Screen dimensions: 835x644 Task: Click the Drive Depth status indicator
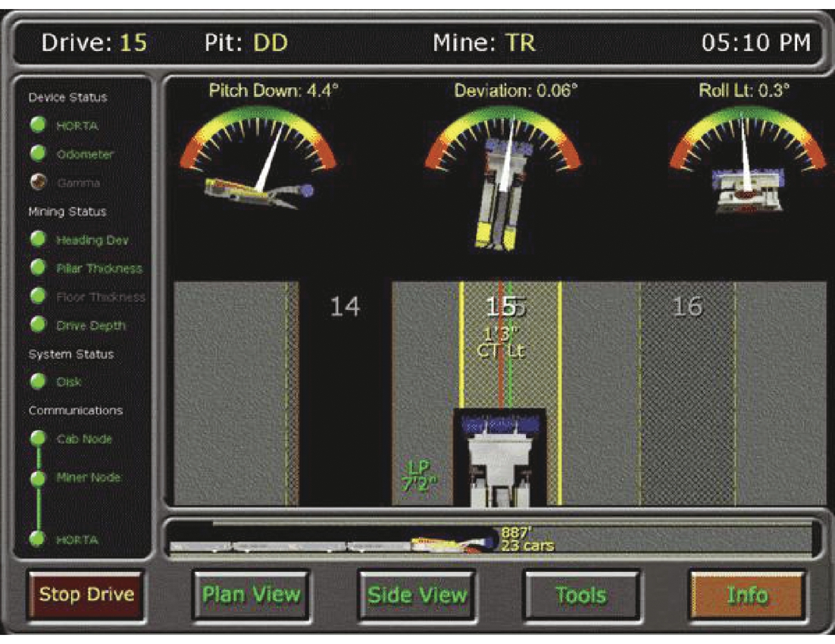click(39, 325)
